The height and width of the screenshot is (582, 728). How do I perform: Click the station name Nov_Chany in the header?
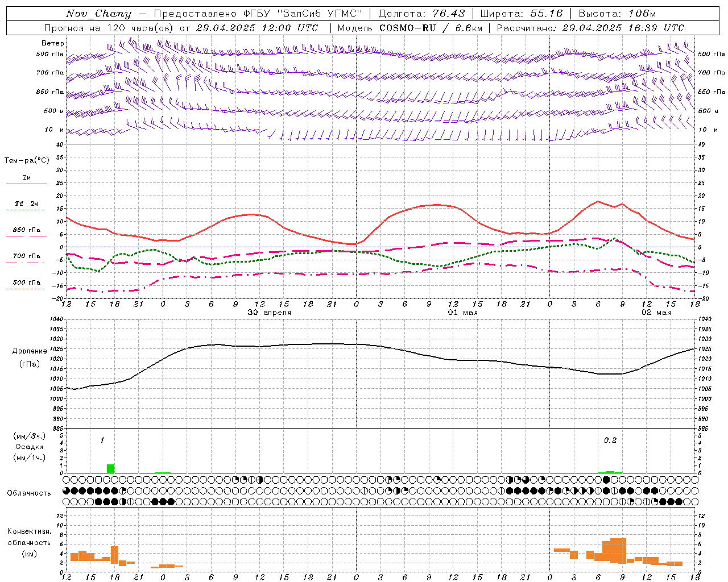pos(98,14)
